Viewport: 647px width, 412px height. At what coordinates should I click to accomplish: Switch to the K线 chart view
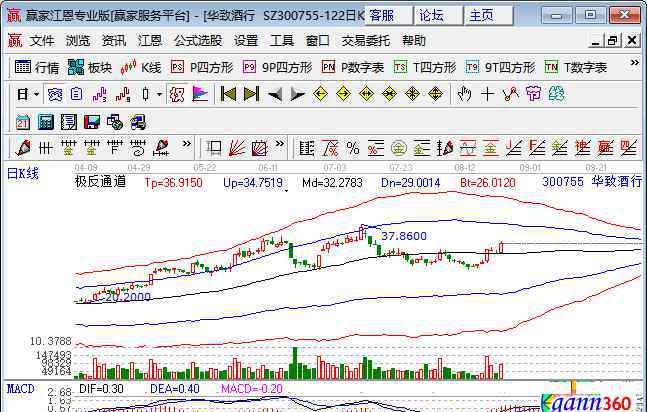(140, 67)
